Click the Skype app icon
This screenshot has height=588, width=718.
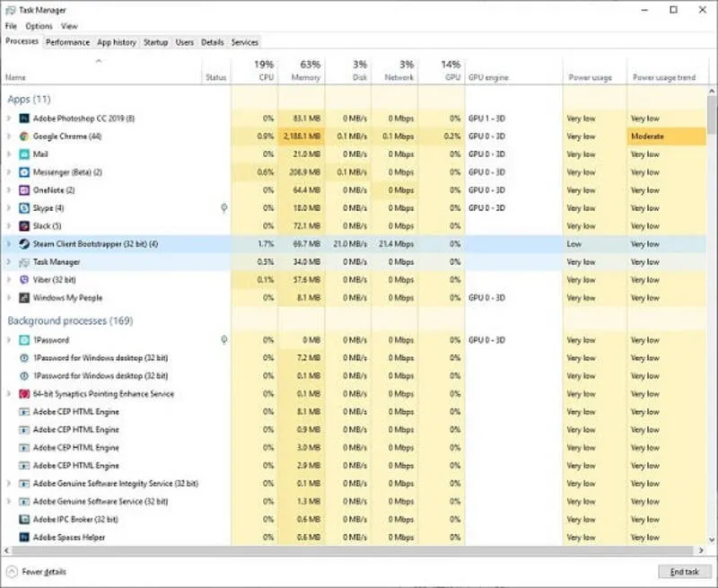(x=24, y=208)
